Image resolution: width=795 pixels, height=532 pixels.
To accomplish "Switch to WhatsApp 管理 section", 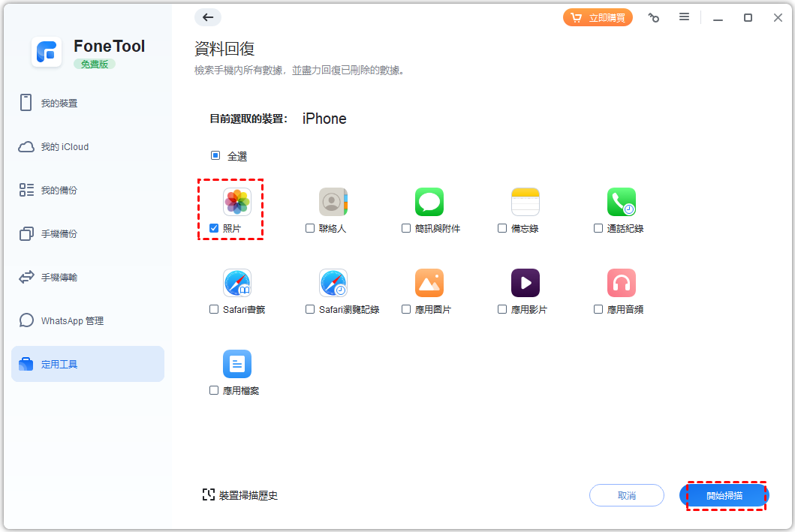I will tap(72, 321).
